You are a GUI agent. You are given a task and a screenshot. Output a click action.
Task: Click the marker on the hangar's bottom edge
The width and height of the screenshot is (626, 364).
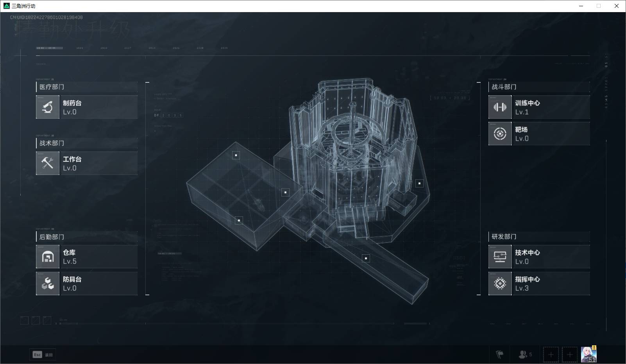tap(239, 220)
